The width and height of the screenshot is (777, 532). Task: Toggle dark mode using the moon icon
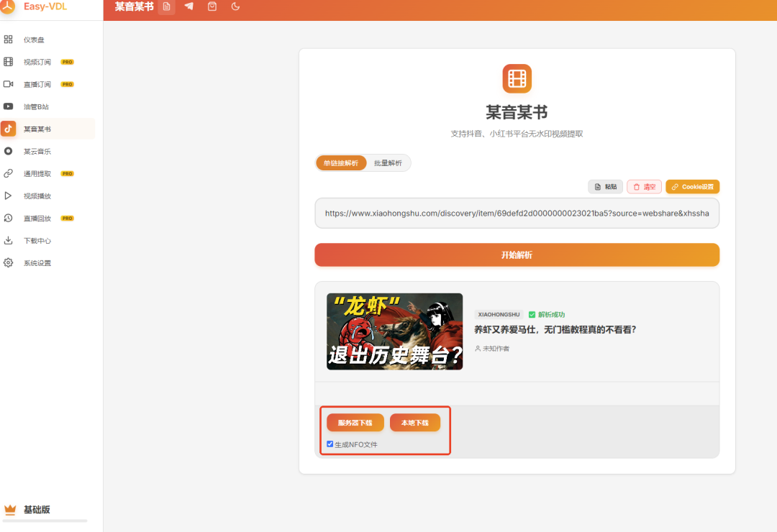[x=235, y=6]
